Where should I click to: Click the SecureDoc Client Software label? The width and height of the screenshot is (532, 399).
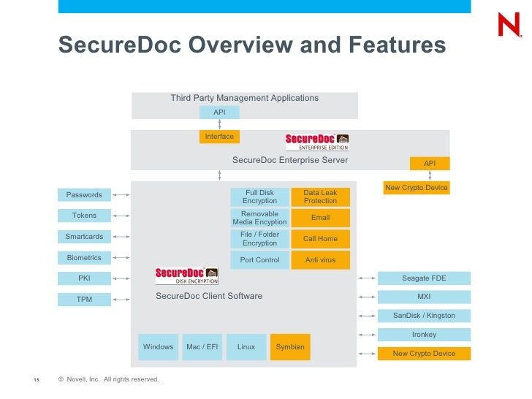[209, 296]
